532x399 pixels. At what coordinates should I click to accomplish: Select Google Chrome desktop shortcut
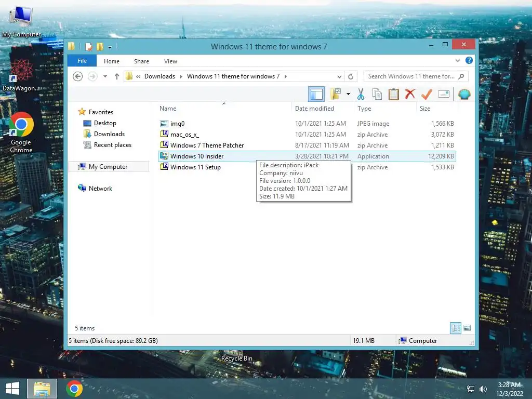point(21,132)
